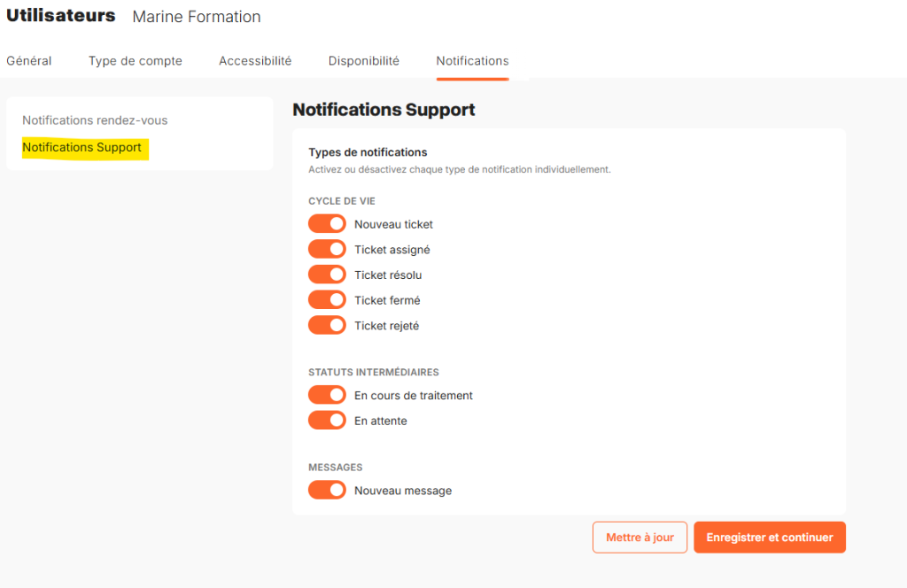Open Notifications rendez-vous in sidebar
907x588 pixels.
95,120
